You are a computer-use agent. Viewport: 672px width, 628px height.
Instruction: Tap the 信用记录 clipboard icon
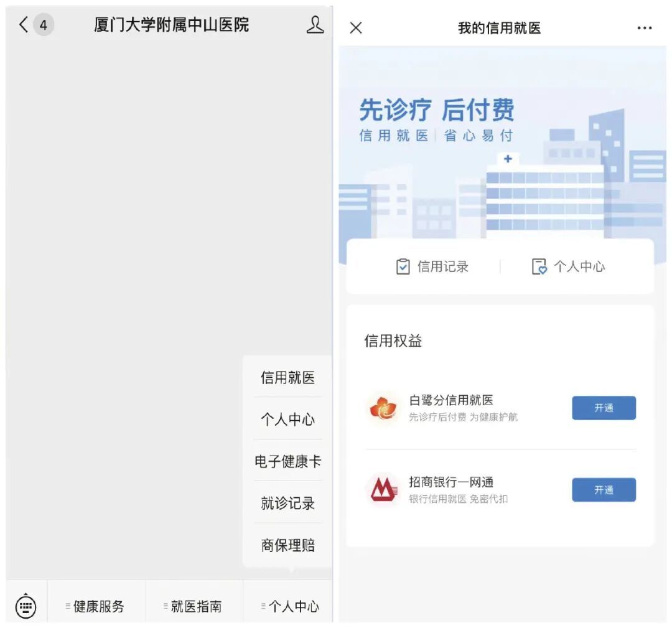click(403, 266)
